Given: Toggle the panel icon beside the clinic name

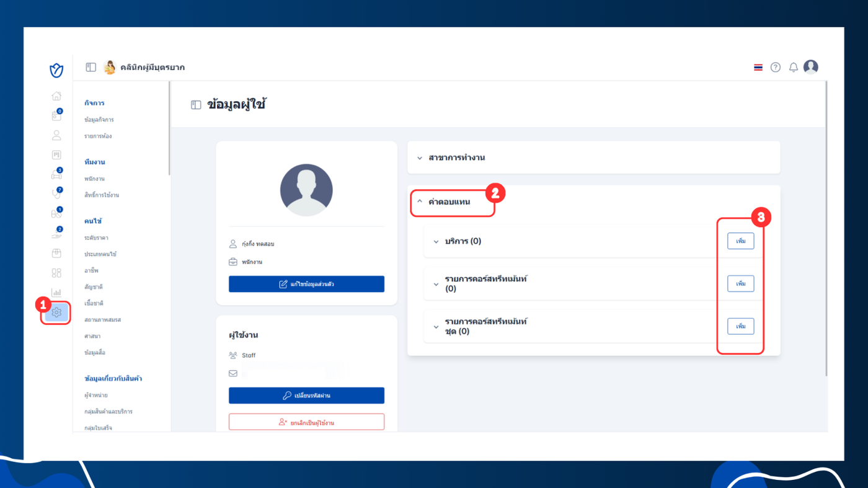Looking at the screenshot, I should [x=91, y=67].
